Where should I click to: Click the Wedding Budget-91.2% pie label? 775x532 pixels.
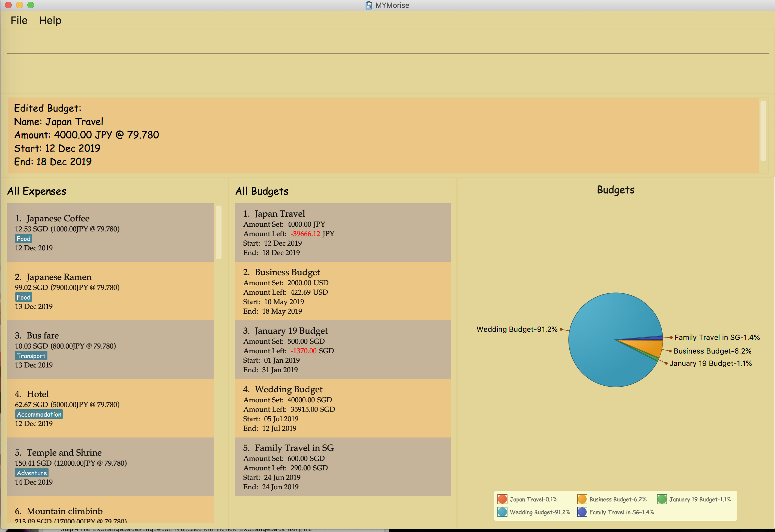click(517, 329)
